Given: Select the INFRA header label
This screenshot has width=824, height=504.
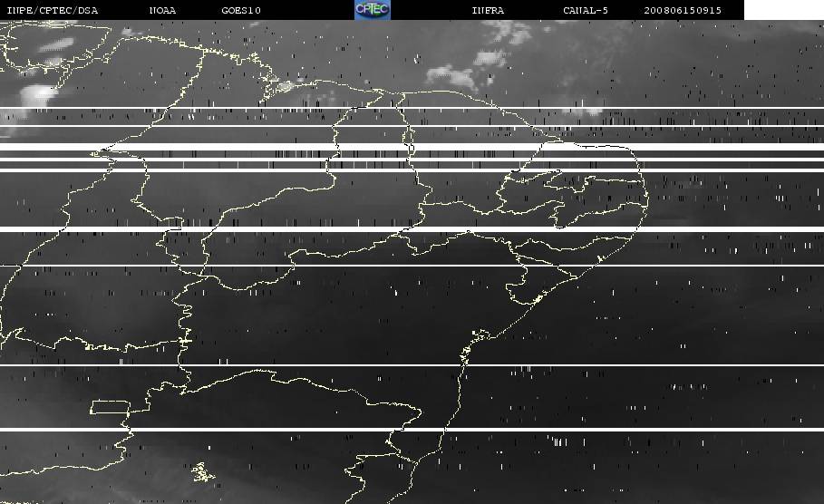Looking at the screenshot, I should 488,11.
